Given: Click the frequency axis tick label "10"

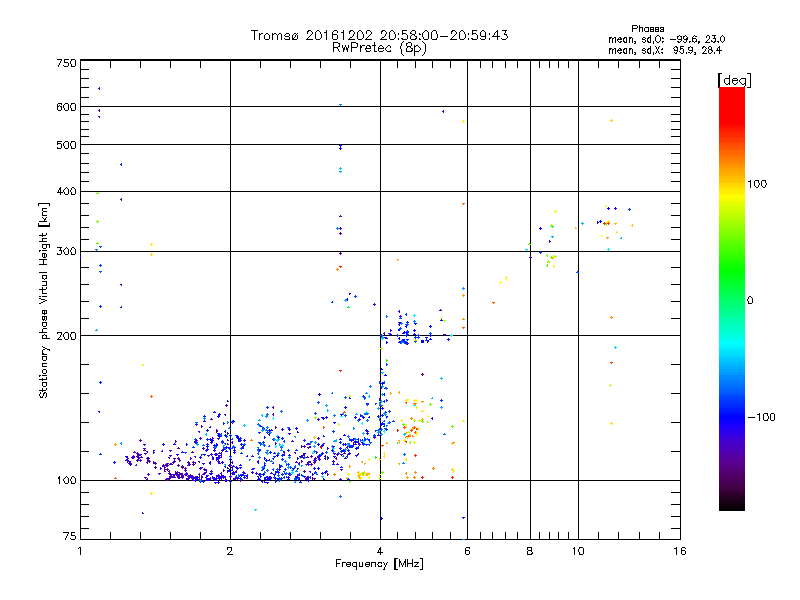Looking at the screenshot, I should click(x=578, y=551).
